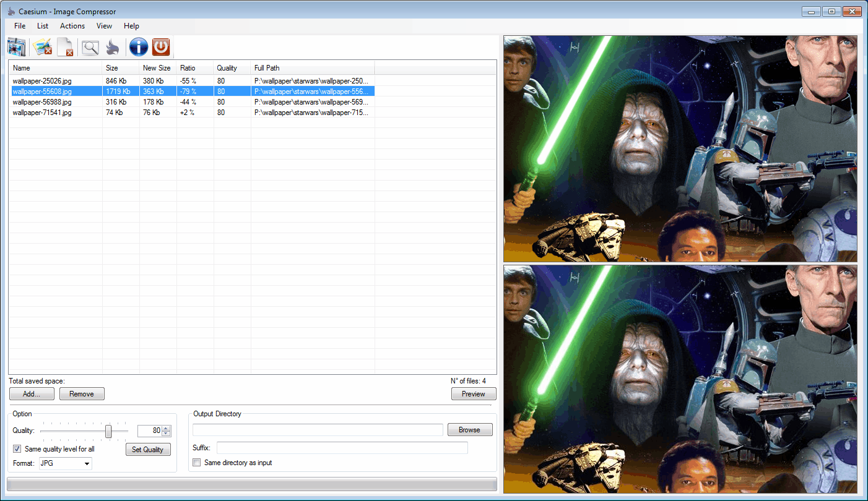Open the blue info icon
The width and height of the screenshot is (868, 501).
138,47
